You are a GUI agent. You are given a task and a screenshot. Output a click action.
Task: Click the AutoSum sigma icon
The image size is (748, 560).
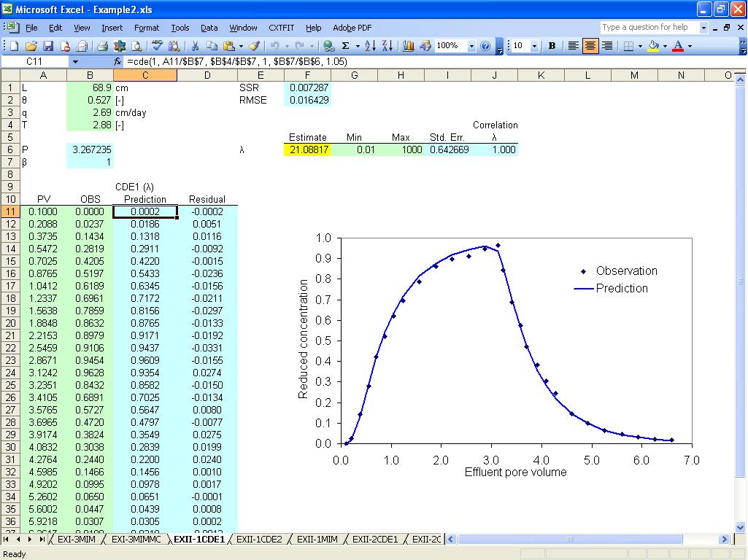pos(345,46)
